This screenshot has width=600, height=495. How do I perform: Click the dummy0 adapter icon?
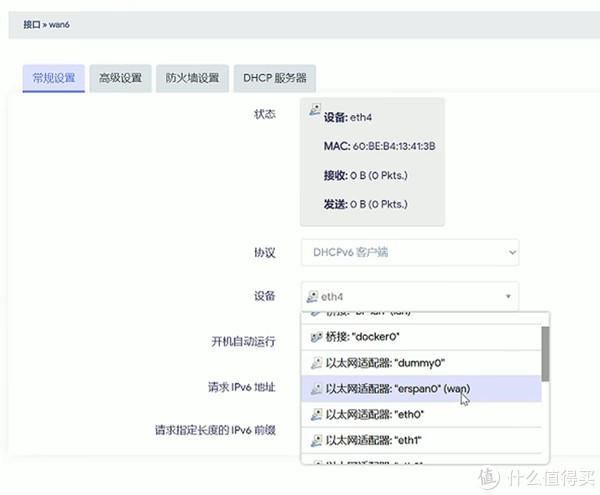click(316, 363)
